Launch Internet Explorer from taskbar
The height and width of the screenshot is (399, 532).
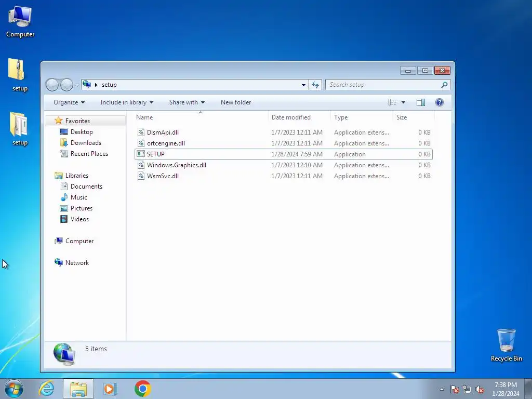coord(46,389)
